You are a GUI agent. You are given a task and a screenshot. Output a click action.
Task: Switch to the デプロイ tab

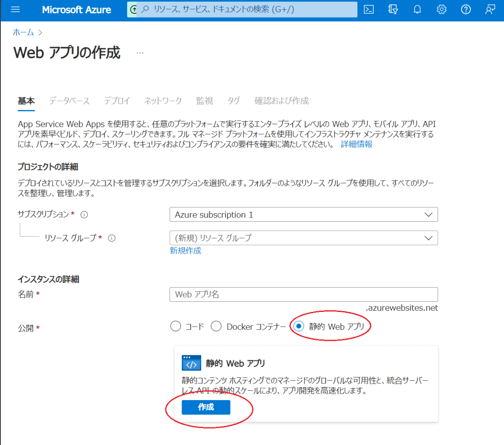(x=117, y=101)
